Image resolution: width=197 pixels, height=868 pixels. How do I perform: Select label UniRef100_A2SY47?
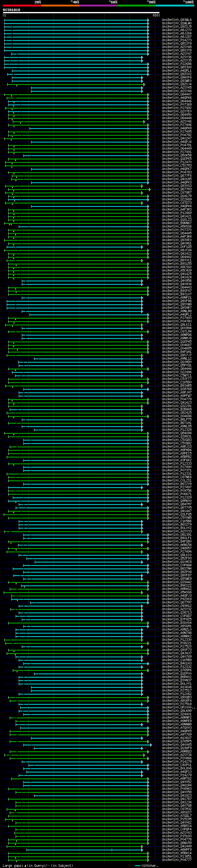pos(177,54)
